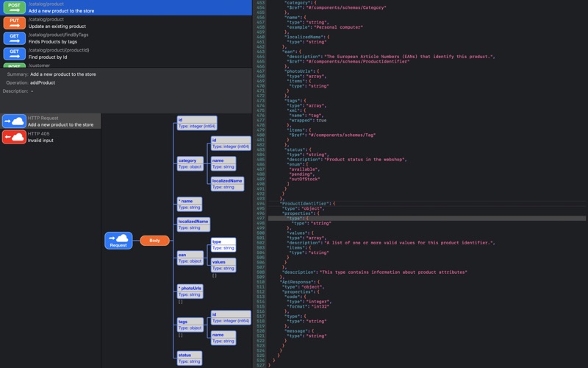This screenshot has height=368, width=588.
Task: Click the "Personal computer" example string
Action: point(337,27)
